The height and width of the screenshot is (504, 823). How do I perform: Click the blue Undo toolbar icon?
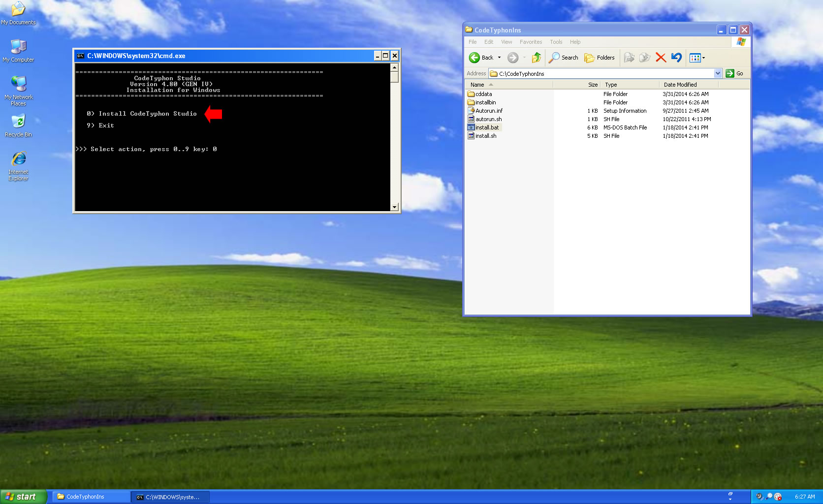[x=676, y=58]
